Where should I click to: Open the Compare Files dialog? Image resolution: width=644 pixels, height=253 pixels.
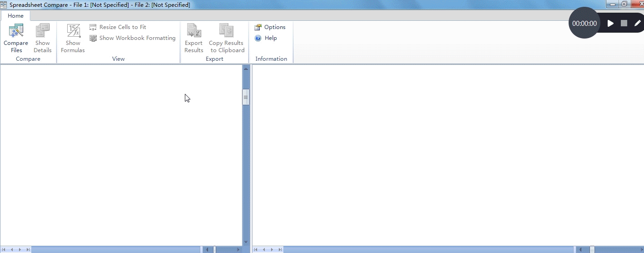click(16, 39)
